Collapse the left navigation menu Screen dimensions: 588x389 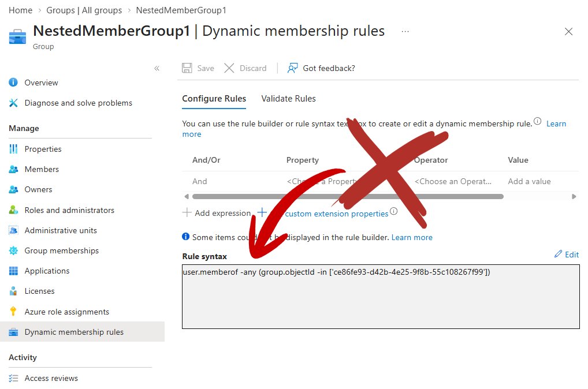click(157, 68)
